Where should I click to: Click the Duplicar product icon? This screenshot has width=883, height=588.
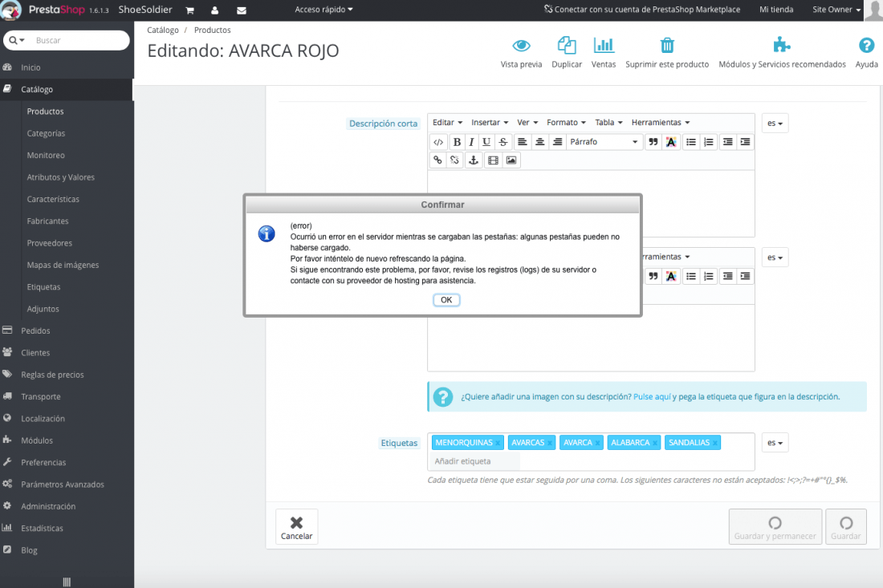click(567, 54)
